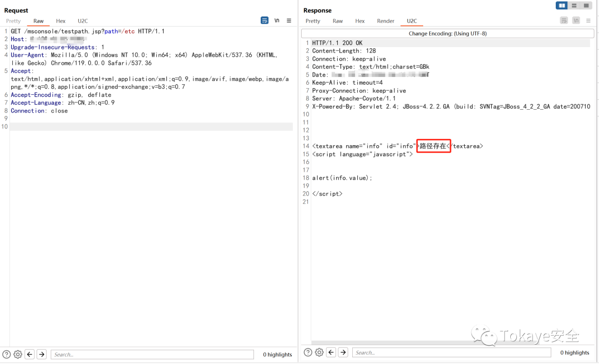Click the Accept: header name in request
Screen dimensions: 599x364
22,71
